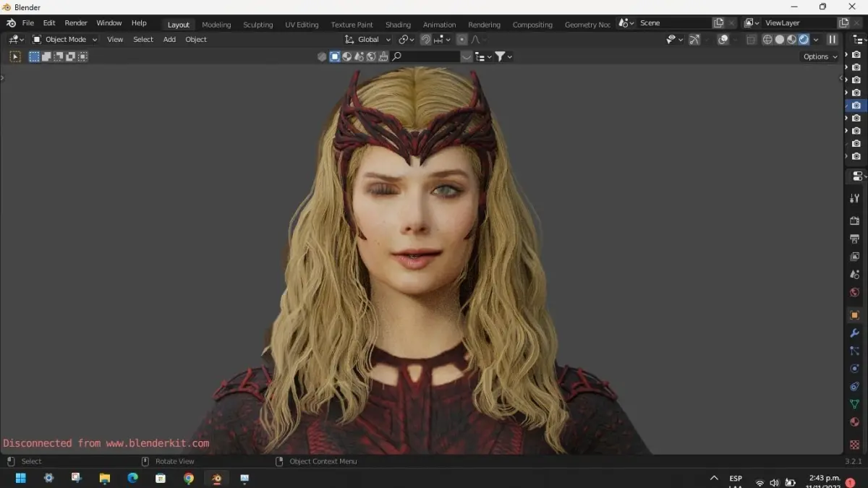
Task: Open the File menu
Action: 28,23
